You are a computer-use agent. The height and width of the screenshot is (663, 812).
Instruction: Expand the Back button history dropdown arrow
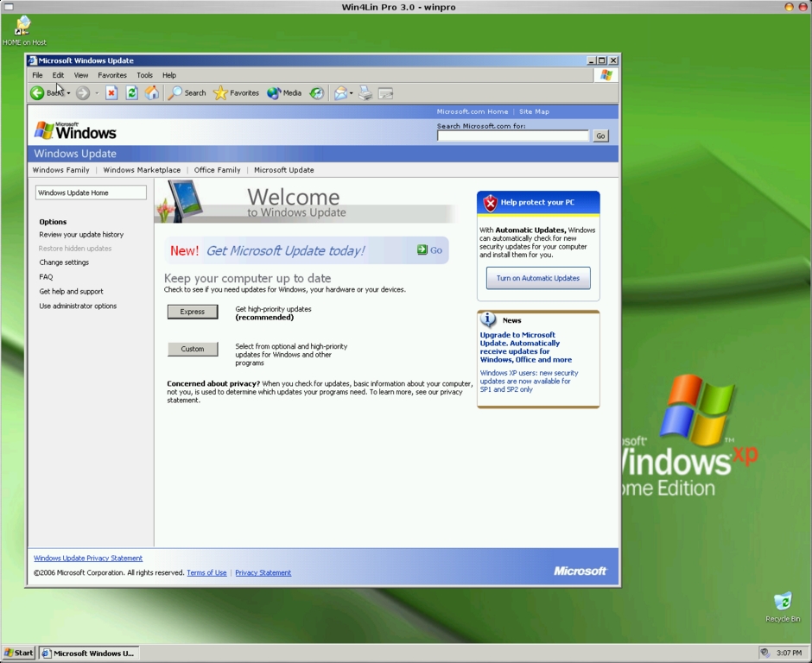[68, 93]
